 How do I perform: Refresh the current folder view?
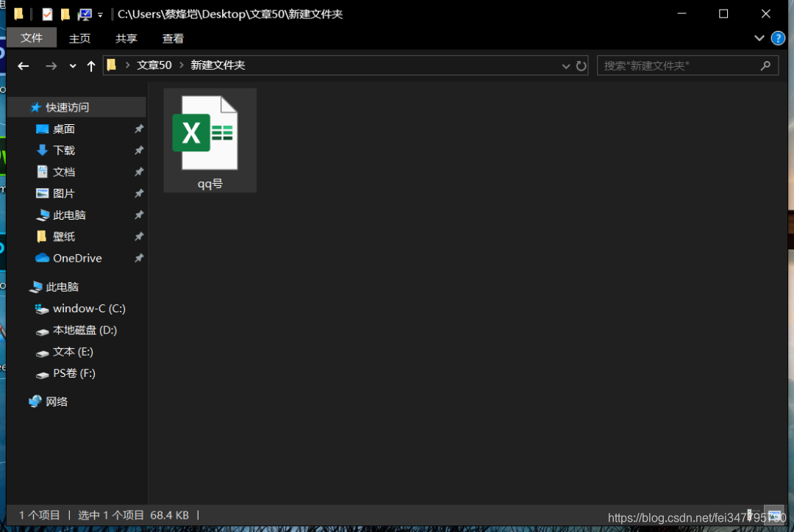point(582,66)
